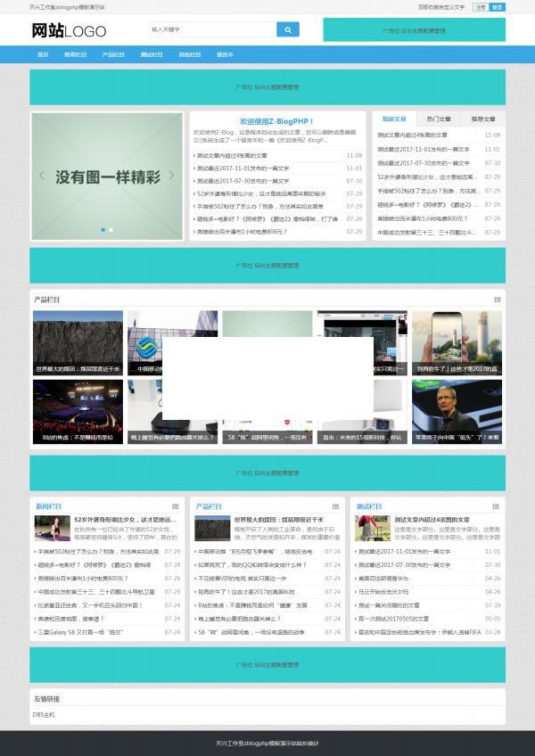Switch to the 热门文章 tab
The image size is (535, 756).
[x=439, y=119]
